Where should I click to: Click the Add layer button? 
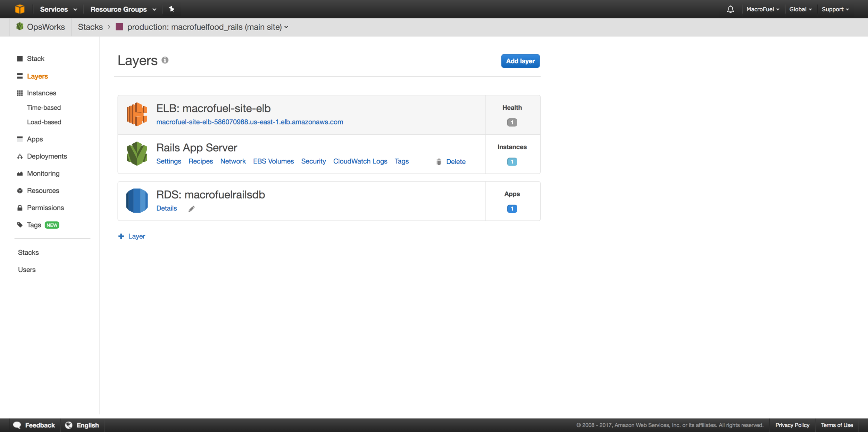click(x=520, y=61)
